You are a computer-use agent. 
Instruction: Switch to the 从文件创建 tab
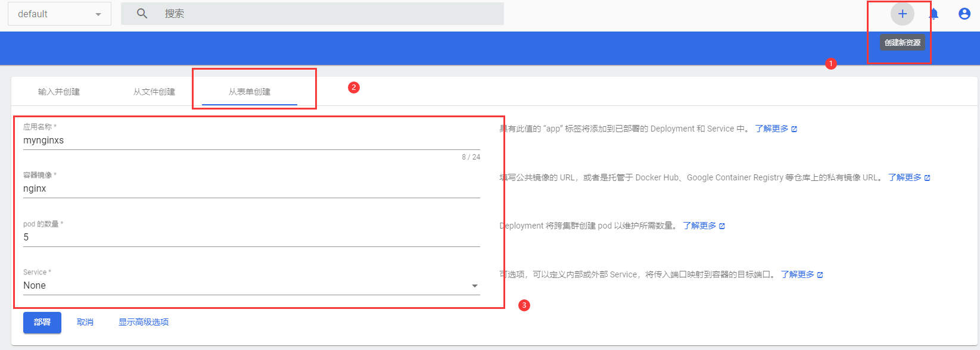point(154,92)
